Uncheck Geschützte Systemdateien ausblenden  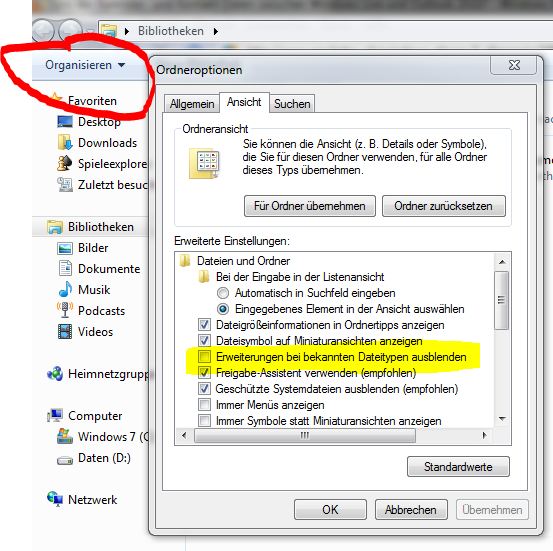tap(205, 389)
